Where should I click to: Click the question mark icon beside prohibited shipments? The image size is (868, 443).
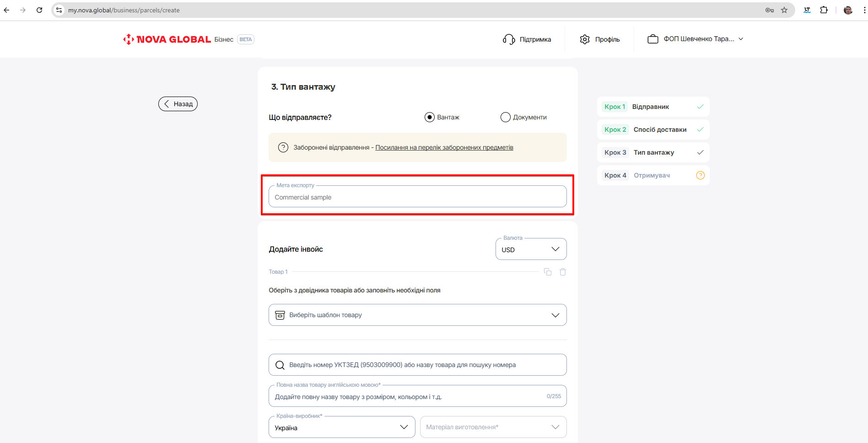[x=283, y=147]
